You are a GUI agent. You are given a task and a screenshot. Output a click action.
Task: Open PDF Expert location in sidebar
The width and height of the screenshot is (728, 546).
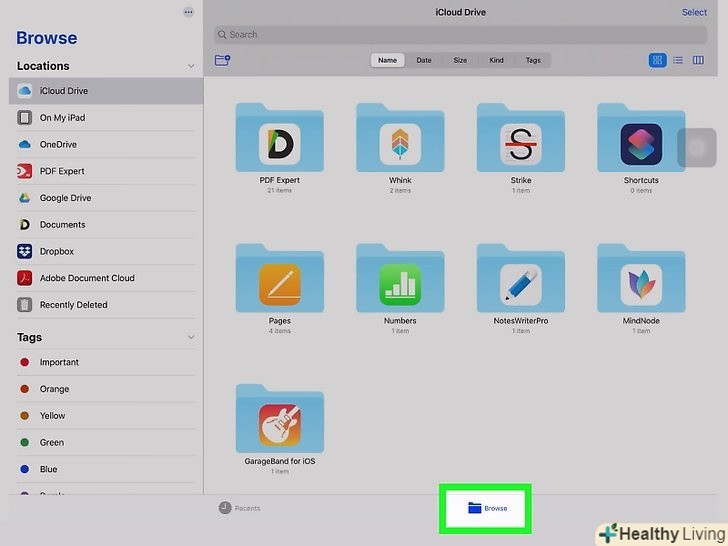[106, 171]
